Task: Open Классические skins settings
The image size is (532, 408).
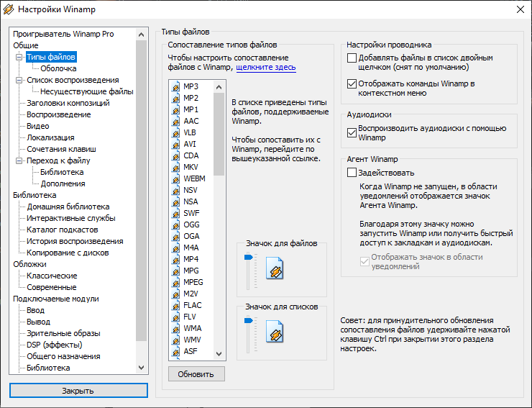Action: [x=52, y=276]
